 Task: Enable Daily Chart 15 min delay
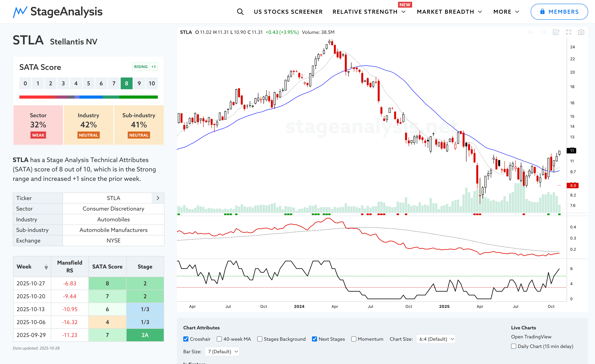pos(514,346)
